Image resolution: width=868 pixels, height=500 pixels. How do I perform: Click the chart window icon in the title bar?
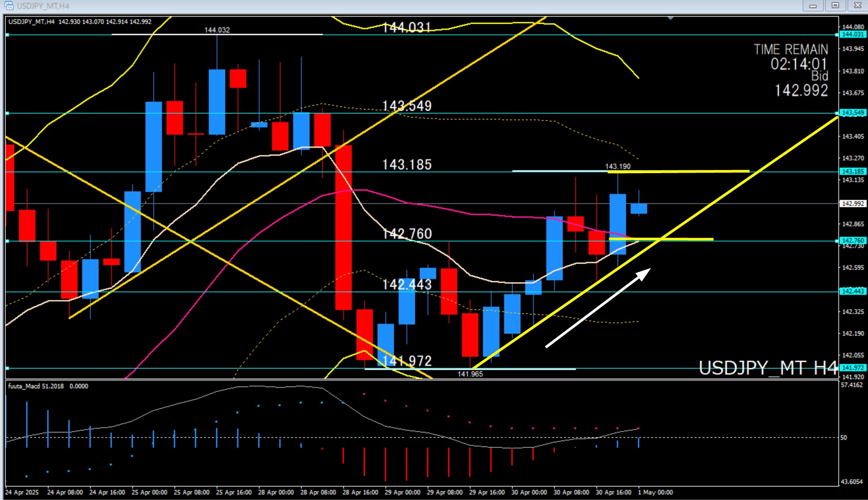pyautogui.click(x=8, y=6)
